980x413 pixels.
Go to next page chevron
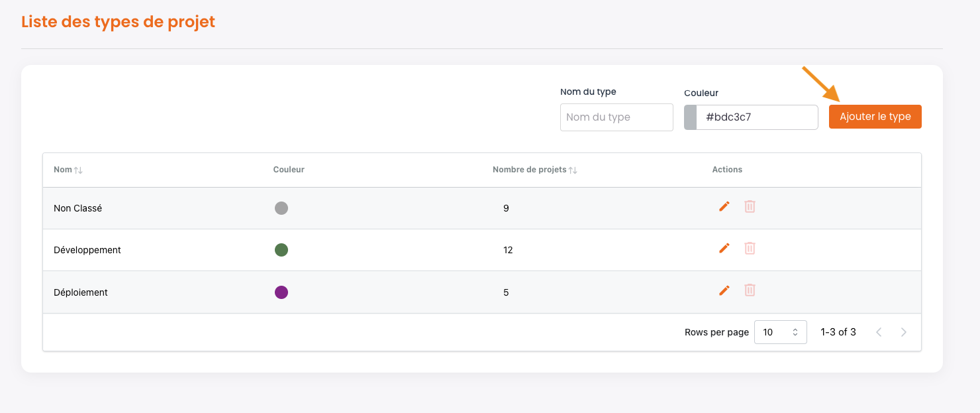pos(904,332)
